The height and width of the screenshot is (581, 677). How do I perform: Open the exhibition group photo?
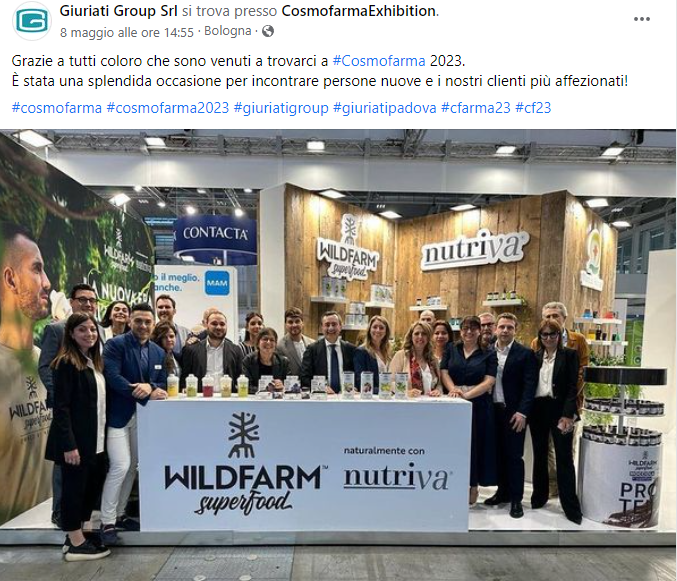click(338, 355)
